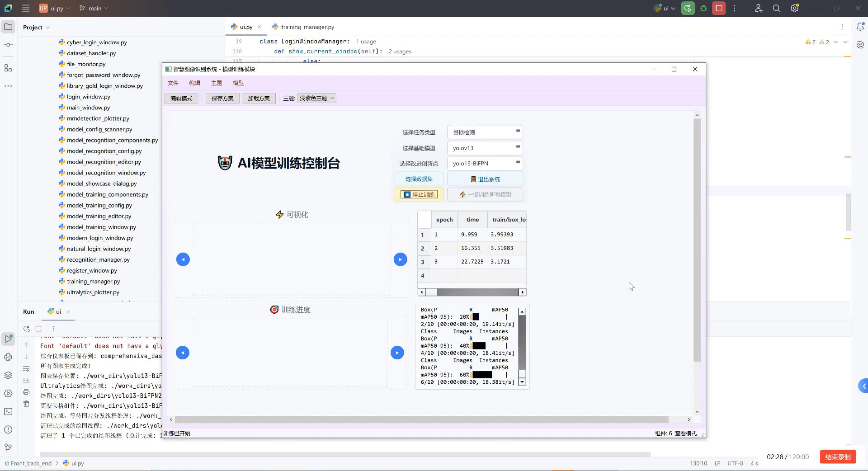
Task: Clear the Run console with the trash icon
Action: (x=26, y=404)
